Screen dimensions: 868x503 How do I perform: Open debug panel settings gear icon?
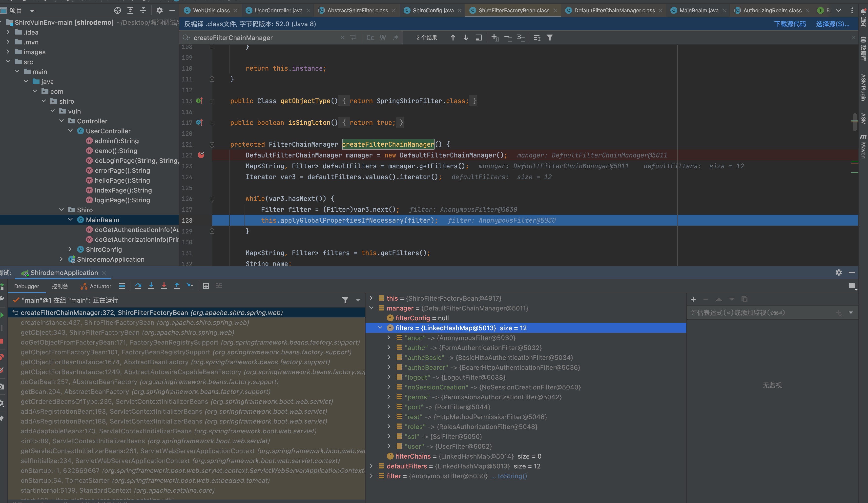click(839, 272)
